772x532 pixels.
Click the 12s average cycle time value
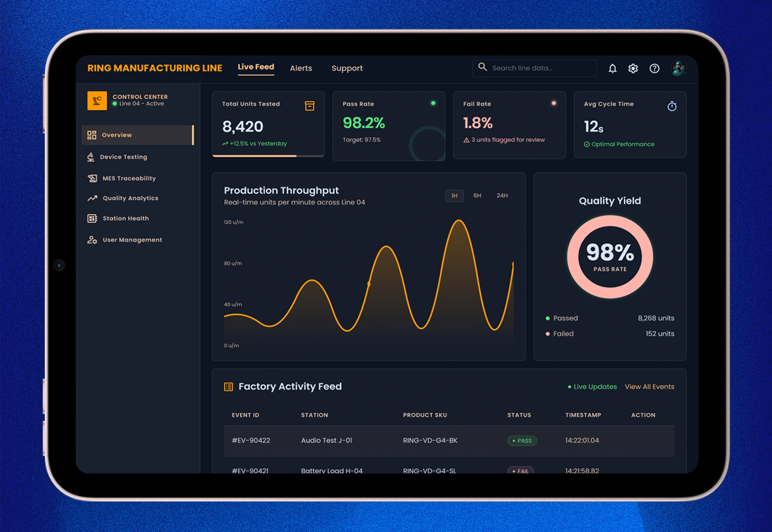(x=594, y=127)
